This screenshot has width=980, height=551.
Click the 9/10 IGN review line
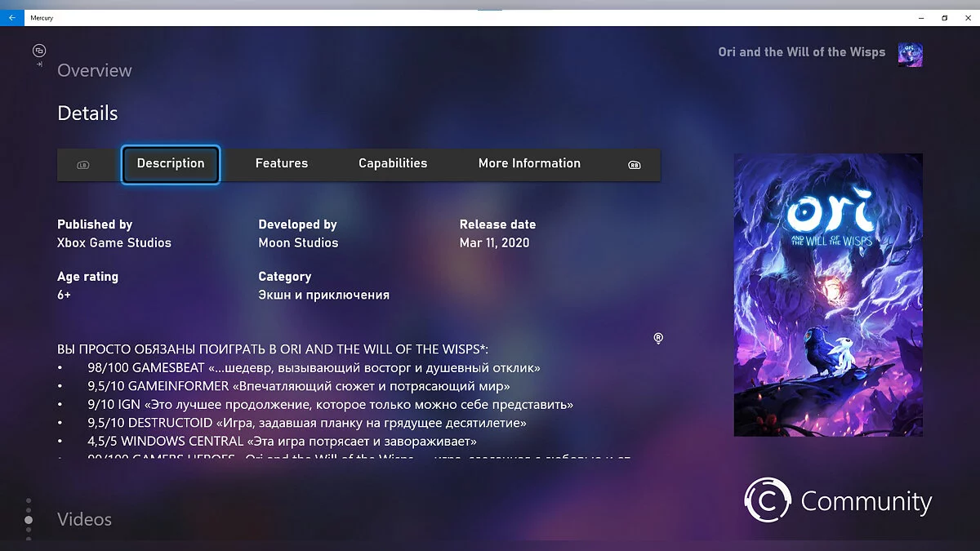(x=331, y=404)
